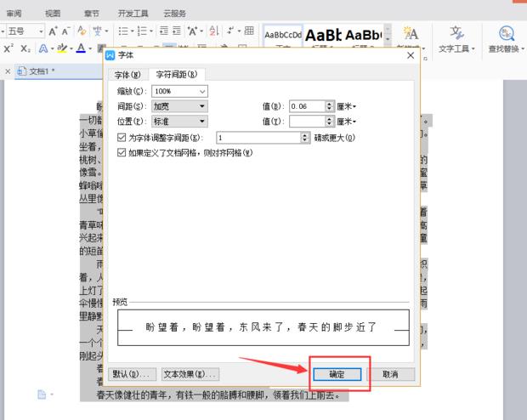527x420 pixels.
Task: Click the 取消 button
Action: pos(390,374)
